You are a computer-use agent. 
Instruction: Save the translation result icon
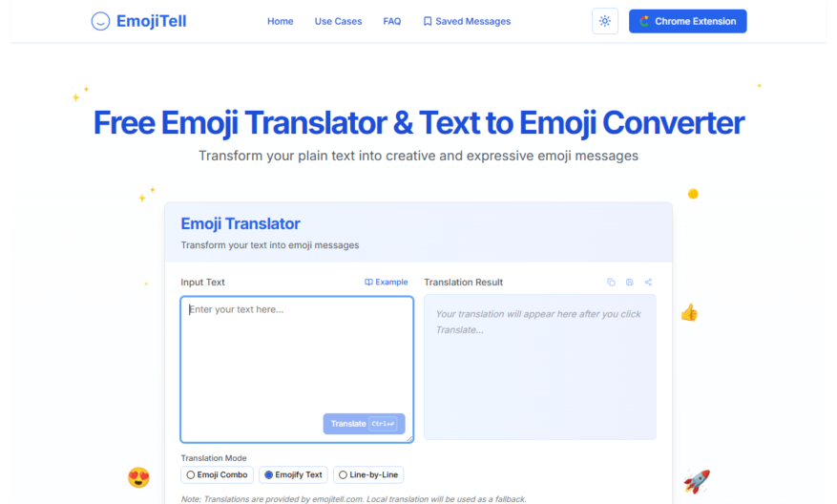click(630, 282)
